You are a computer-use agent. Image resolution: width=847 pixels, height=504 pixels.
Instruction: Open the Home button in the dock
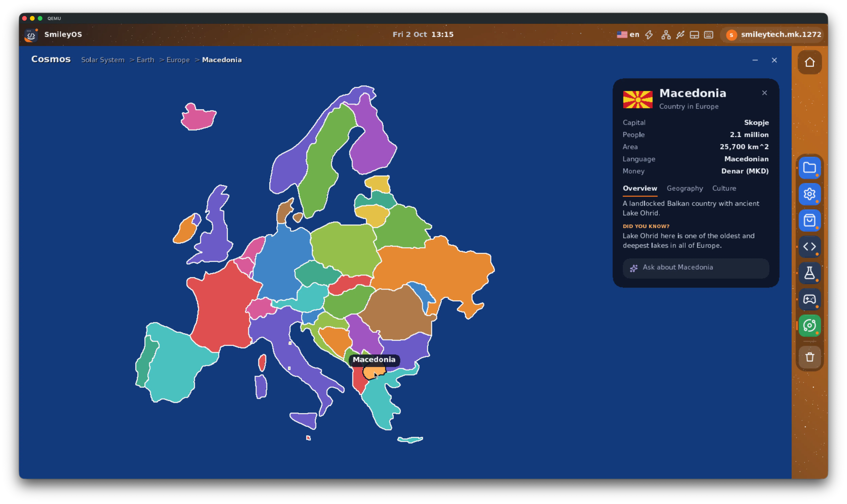tap(810, 62)
